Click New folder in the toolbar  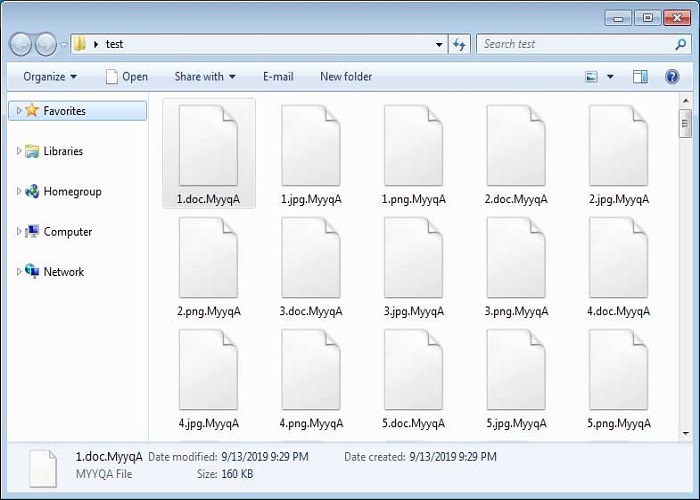346,77
